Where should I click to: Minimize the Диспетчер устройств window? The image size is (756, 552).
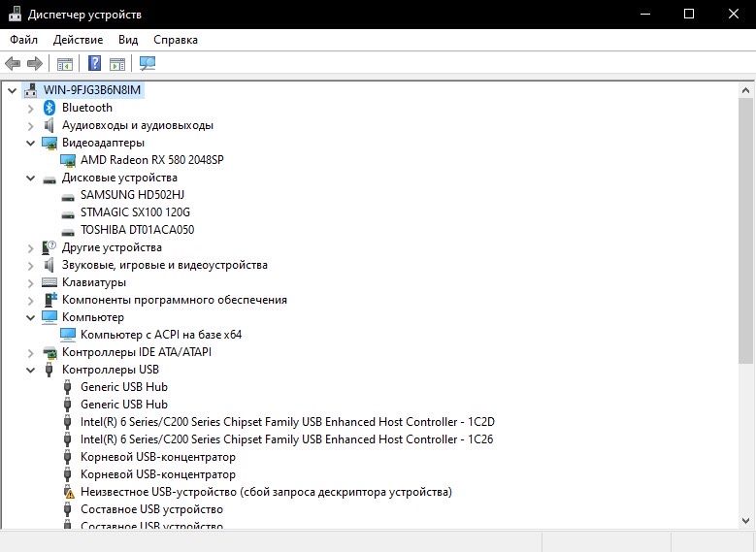click(645, 14)
